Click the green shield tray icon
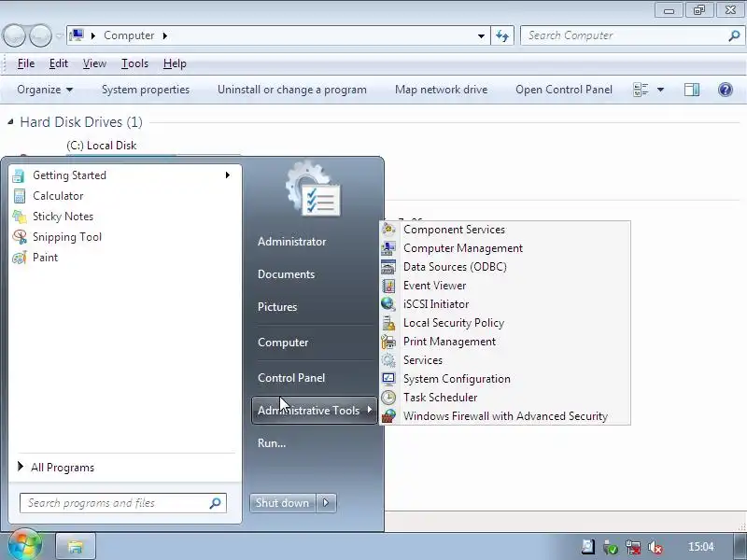This screenshot has width=747, height=560. click(x=611, y=548)
